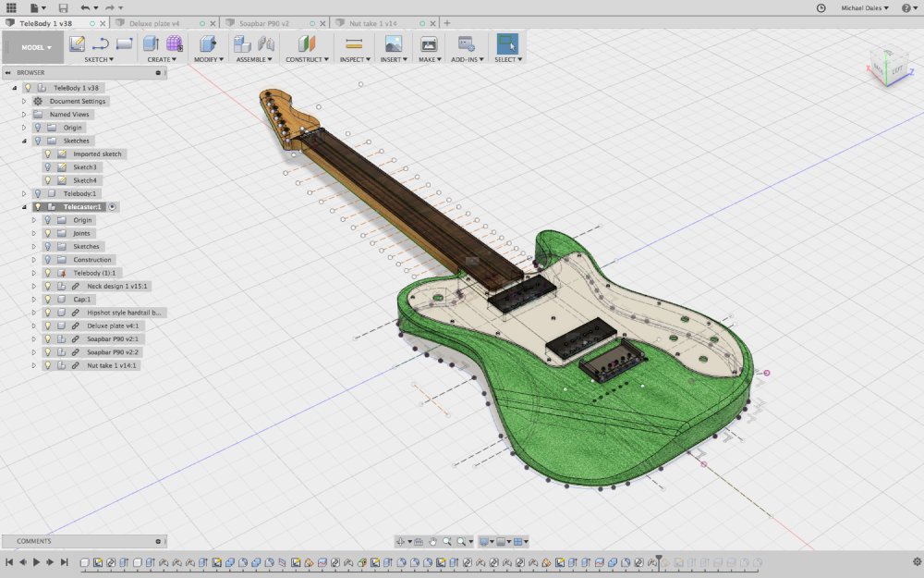Viewport: 924px width, 578px height.
Task: Select the New Component tool
Action: (241, 43)
